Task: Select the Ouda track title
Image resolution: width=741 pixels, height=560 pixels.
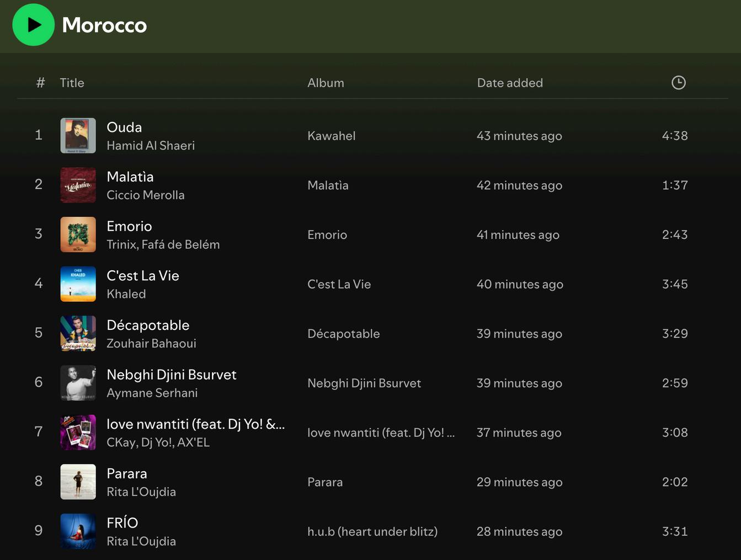Action: pyautogui.click(x=124, y=127)
